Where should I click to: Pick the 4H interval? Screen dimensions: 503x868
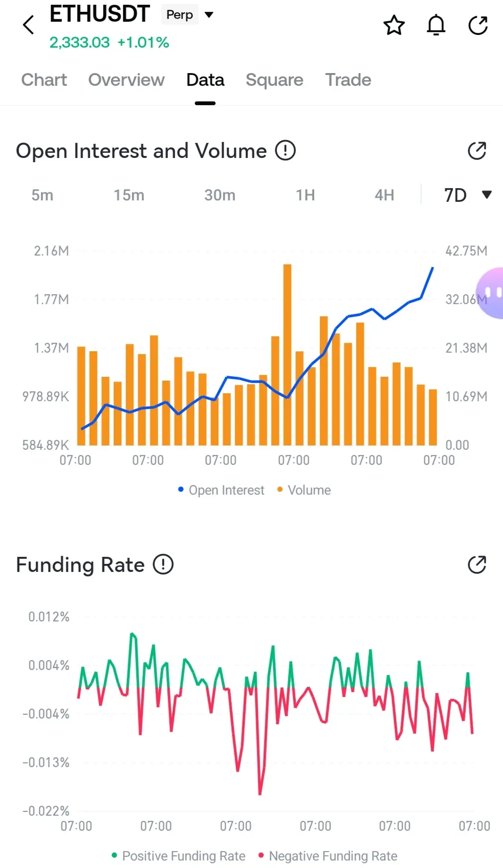[x=385, y=195]
